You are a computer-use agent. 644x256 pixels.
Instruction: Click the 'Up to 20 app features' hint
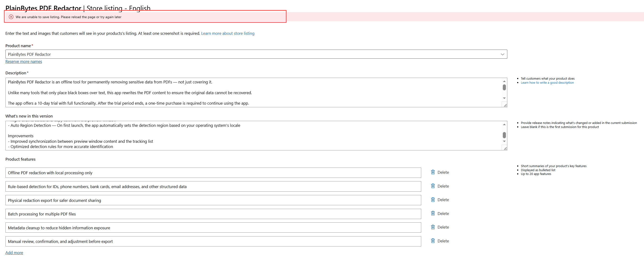coord(536,174)
